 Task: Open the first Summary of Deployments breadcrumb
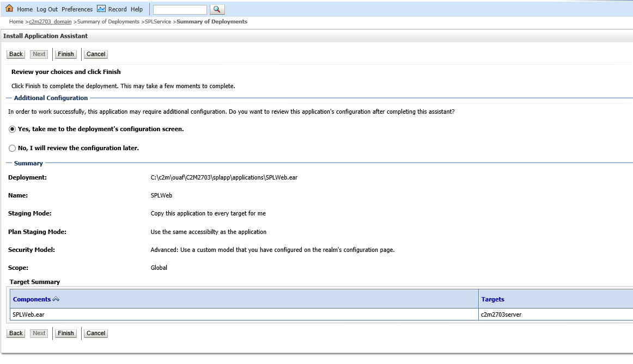(x=108, y=22)
